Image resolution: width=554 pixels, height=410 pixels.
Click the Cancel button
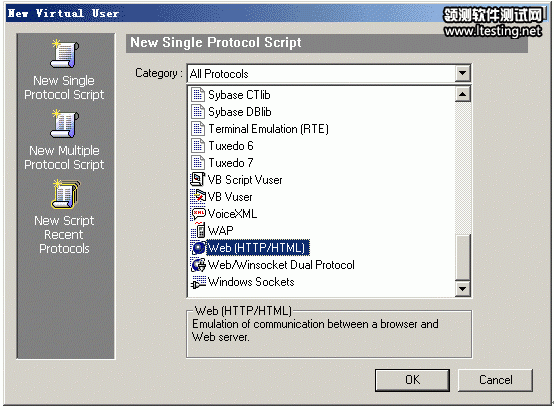pyautogui.click(x=495, y=380)
